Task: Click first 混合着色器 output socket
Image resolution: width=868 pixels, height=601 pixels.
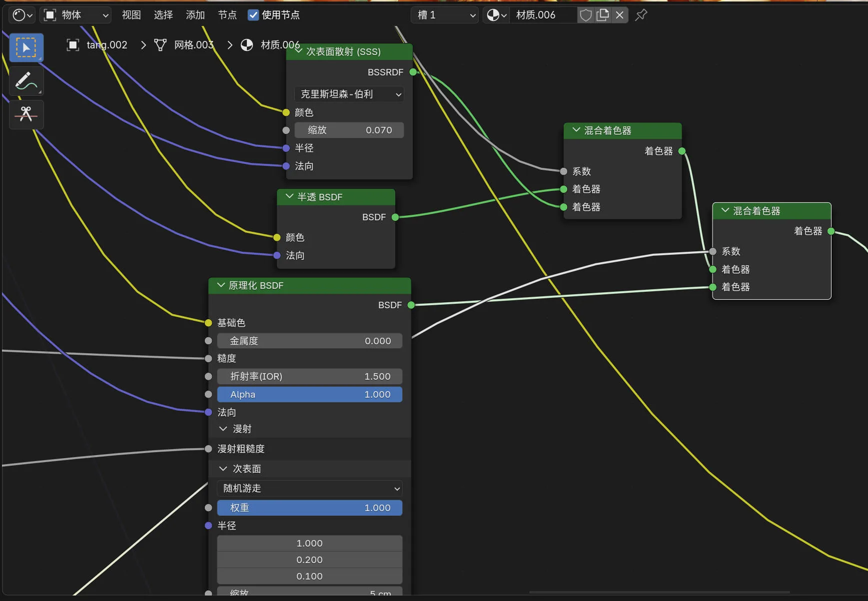Action: [682, 151]
